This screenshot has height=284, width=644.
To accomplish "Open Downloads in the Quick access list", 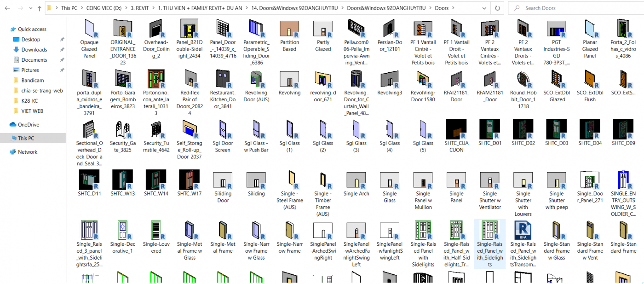I will pos(34,50).
